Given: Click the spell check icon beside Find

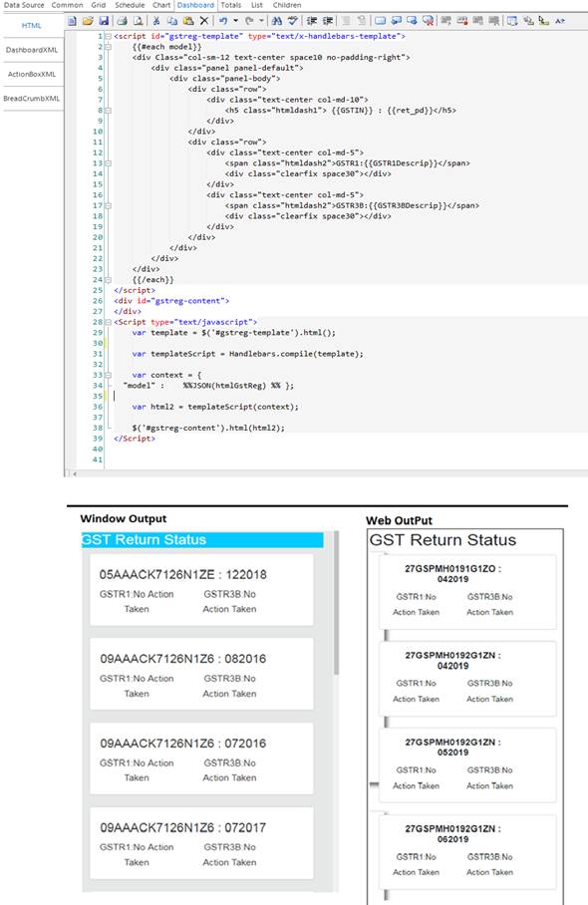Looking at the screenshot, I should click(x=293, y=21).
